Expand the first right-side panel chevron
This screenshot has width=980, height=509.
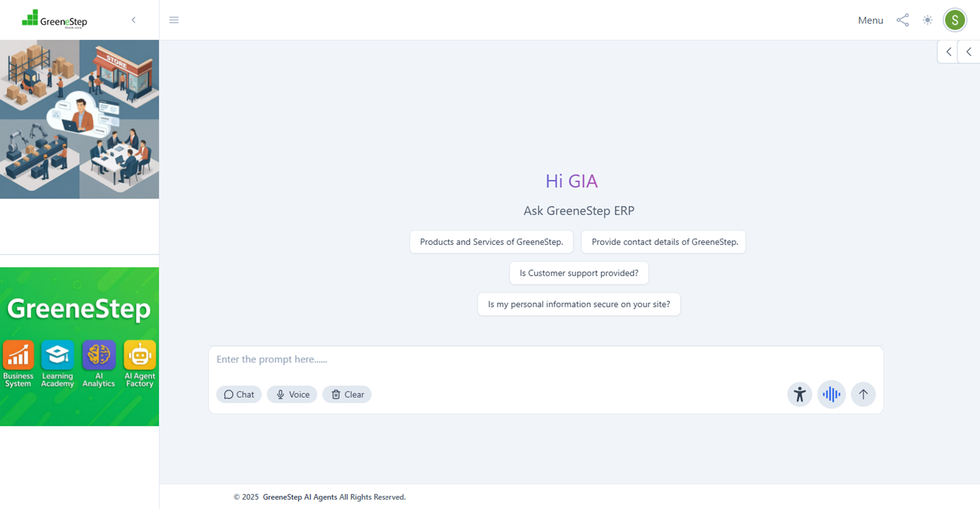949,52
